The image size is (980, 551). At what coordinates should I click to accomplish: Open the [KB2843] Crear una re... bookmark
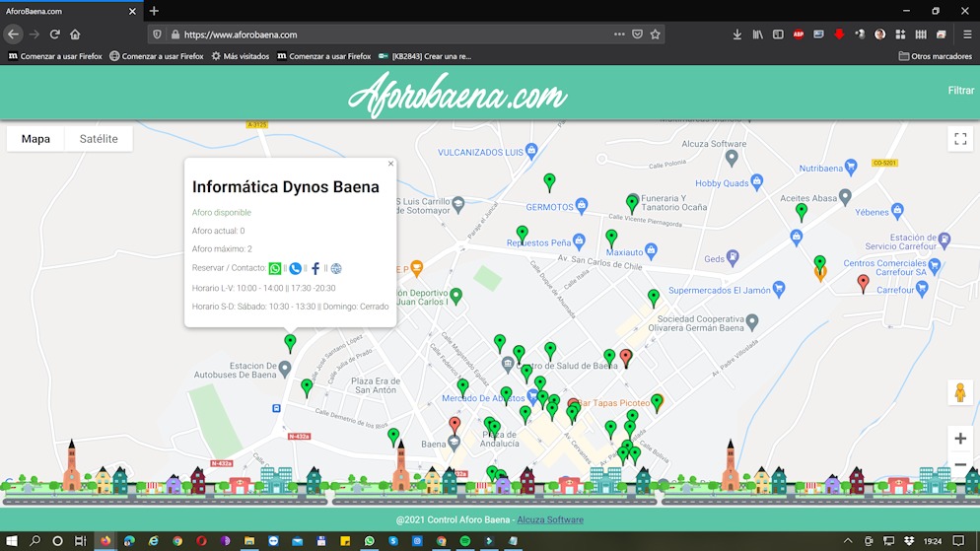[x=425, y=56]
